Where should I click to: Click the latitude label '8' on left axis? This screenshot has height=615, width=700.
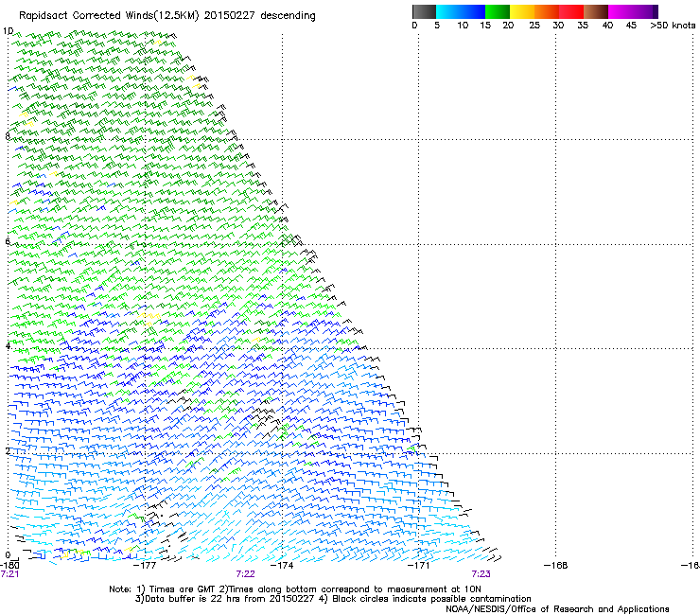(8, 136)
